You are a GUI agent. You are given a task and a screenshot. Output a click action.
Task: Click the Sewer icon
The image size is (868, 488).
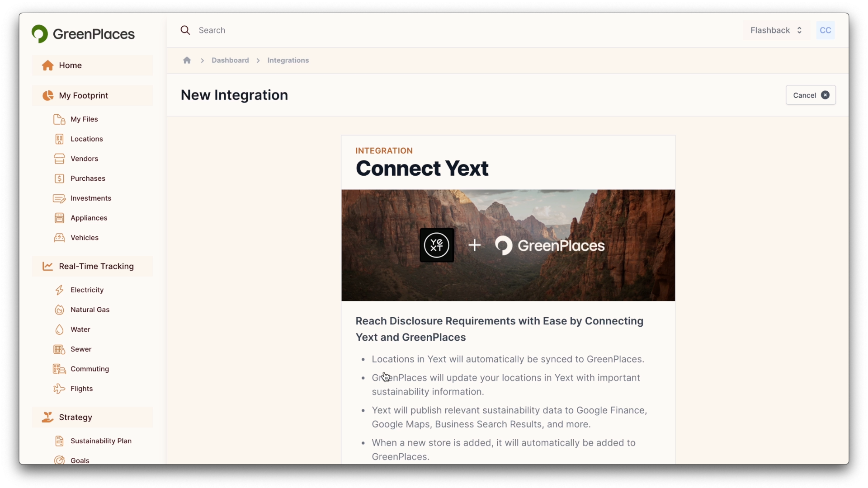coord(59,349)
